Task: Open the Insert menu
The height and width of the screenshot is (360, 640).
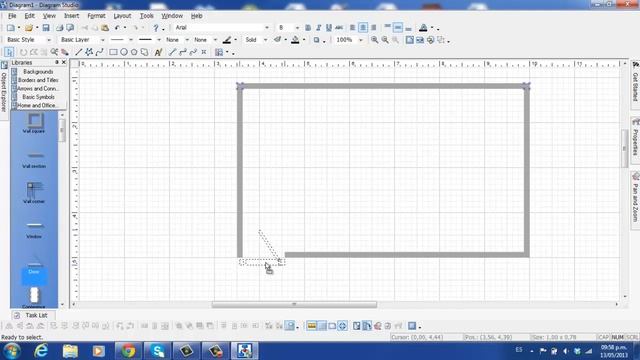Action: coord(71,16)
